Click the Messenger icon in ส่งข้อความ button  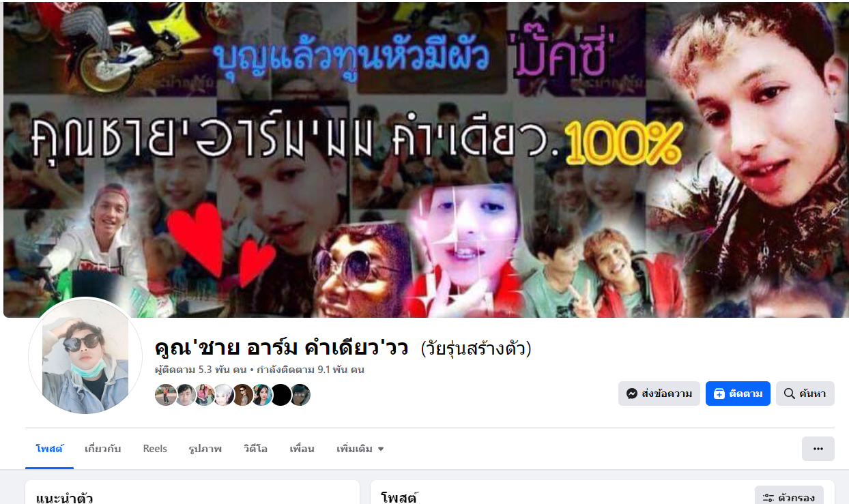pyautogui.click(x=632, y=394)
